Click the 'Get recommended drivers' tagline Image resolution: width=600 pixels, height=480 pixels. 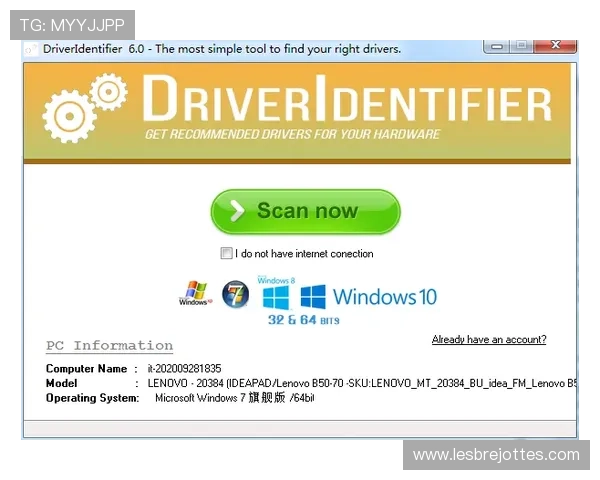click(x=292, y=134)
